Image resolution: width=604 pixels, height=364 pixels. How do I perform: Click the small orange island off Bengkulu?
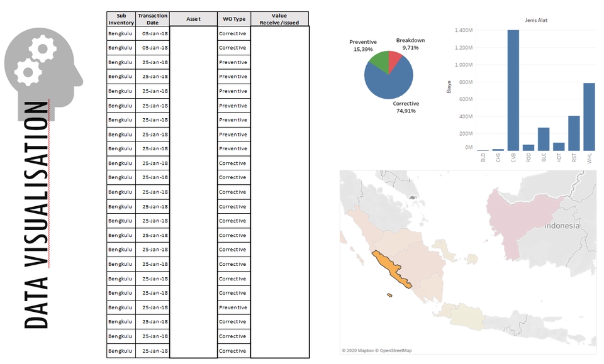(389, 295)
